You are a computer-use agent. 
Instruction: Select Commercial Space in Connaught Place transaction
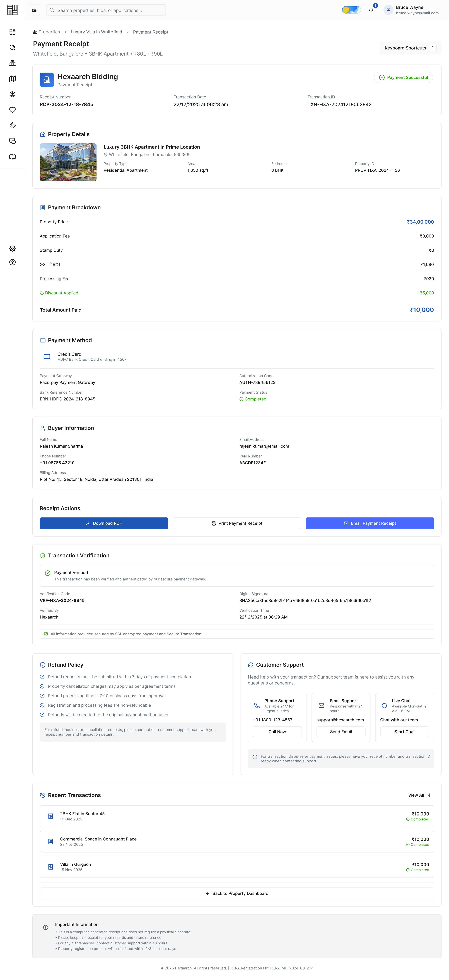pyautogui.click(x=237, y=842)
